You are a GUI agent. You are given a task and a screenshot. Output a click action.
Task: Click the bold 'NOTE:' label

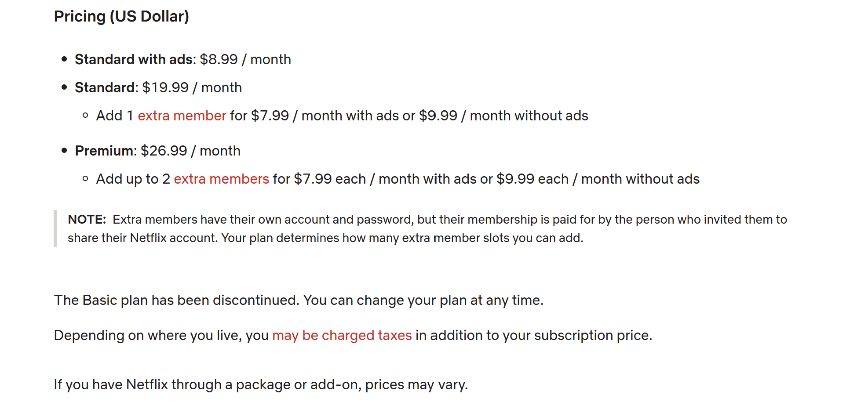(x=87, y=219)
